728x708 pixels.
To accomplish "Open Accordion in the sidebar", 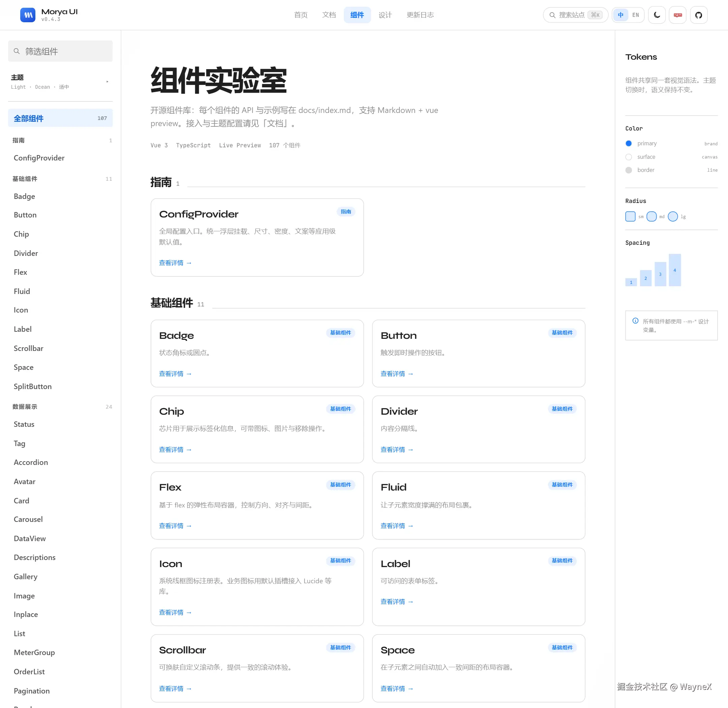I will [31, 462].
